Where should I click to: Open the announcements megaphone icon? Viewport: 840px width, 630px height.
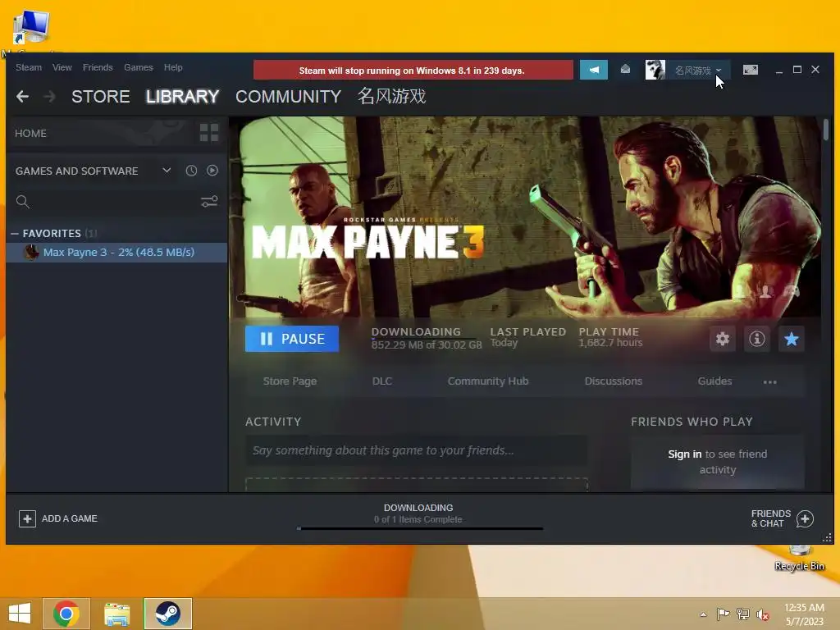(x=594, y=71)
